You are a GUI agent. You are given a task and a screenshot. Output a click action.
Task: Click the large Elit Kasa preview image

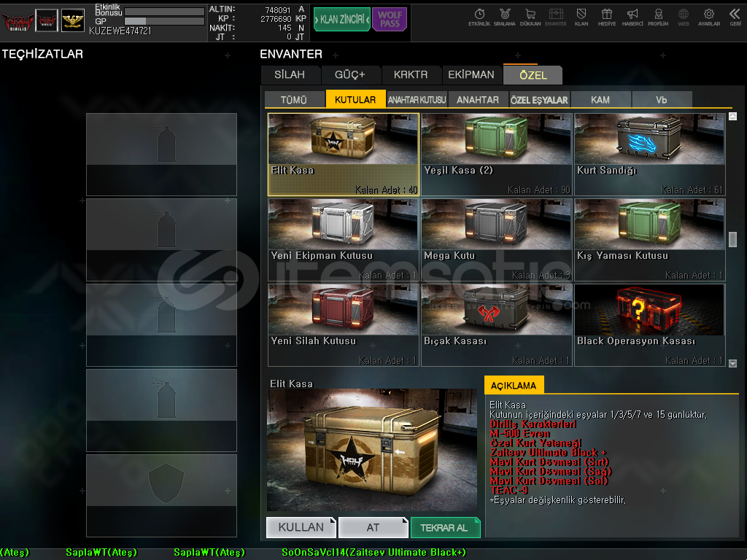pos(372,450)
